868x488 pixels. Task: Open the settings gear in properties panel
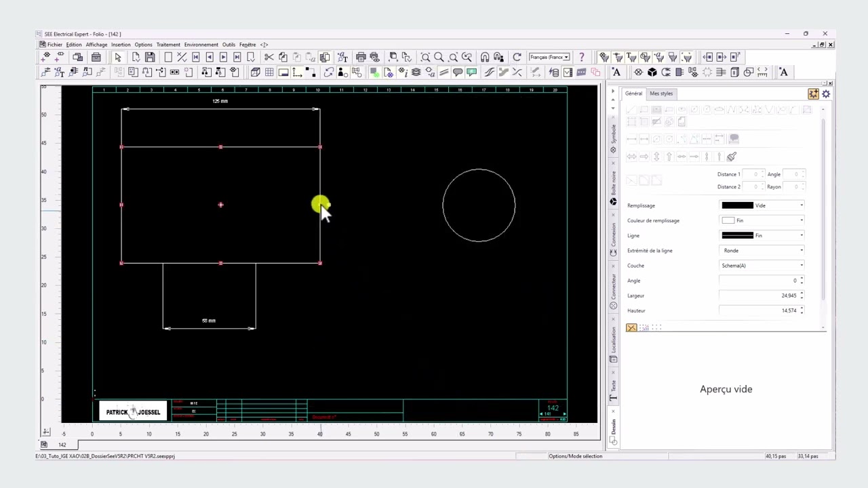[x=826, y=94]
